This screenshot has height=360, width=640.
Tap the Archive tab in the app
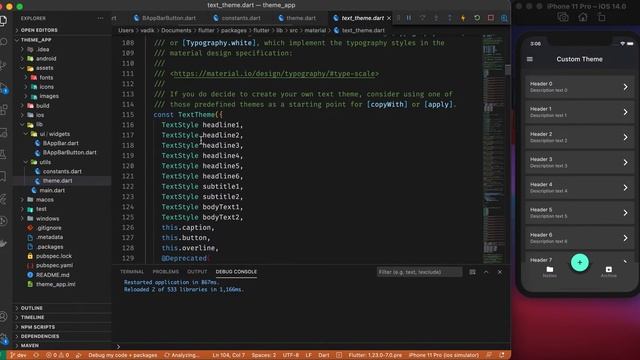pos(609,271)
